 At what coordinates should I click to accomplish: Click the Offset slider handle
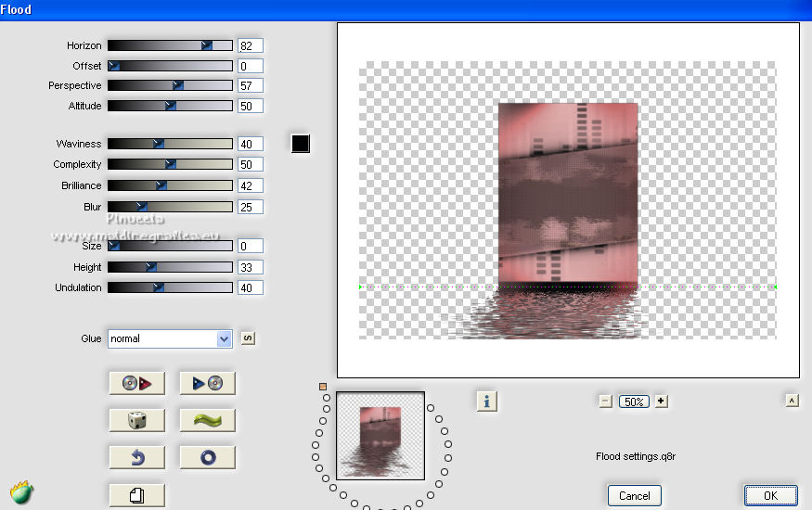(114, 66)
